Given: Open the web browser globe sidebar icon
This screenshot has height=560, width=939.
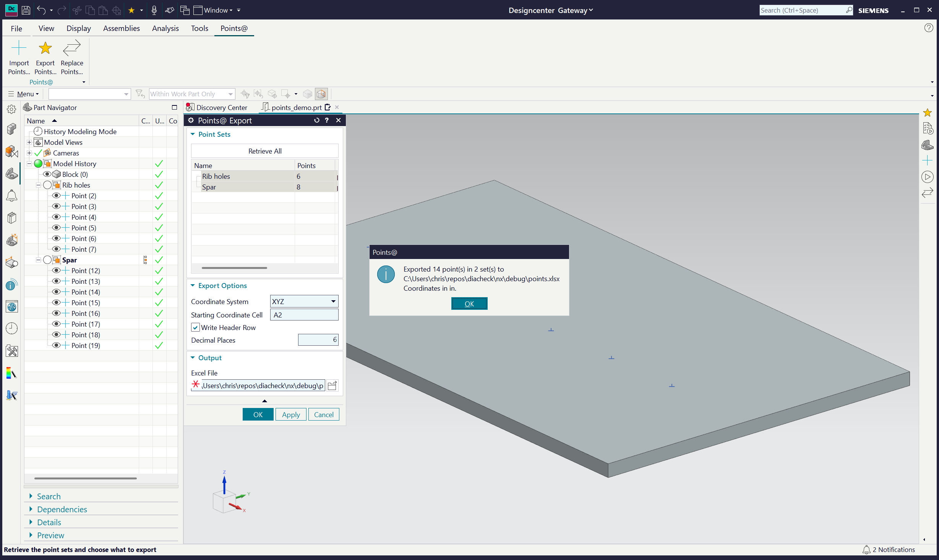Looking at the screenshot, I should 11,306.
